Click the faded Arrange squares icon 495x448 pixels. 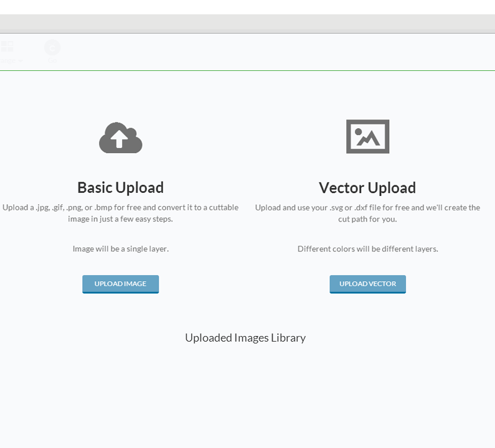coord(7,47)
